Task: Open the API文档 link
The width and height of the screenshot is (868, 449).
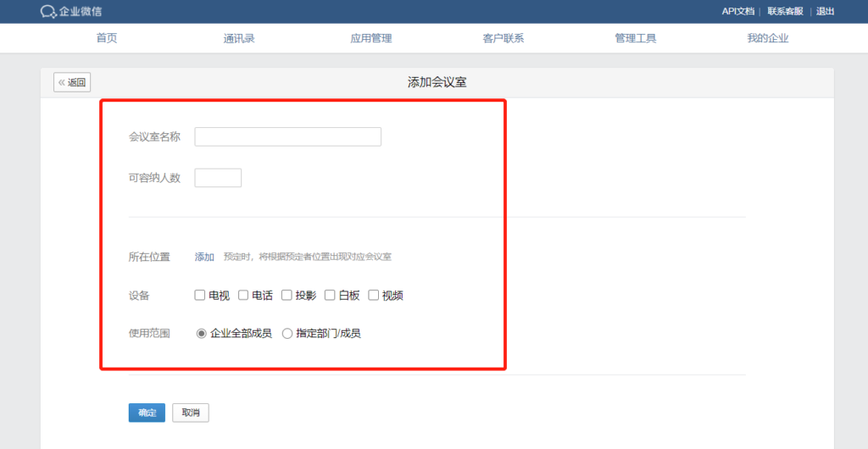Action: (x=738, y=11)
